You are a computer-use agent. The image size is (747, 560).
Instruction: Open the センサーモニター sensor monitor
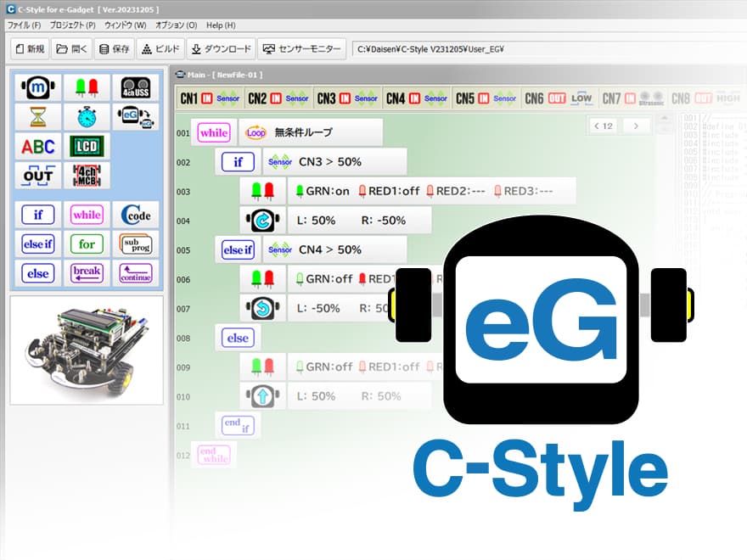coord(302,48)
